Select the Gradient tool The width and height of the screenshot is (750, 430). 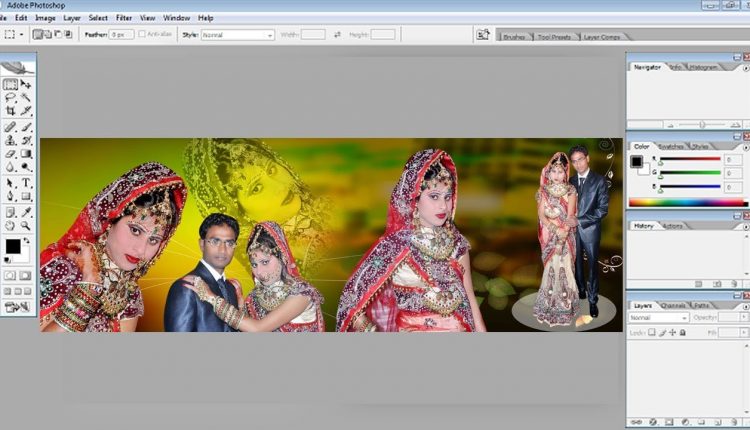[x=26, y=154]
